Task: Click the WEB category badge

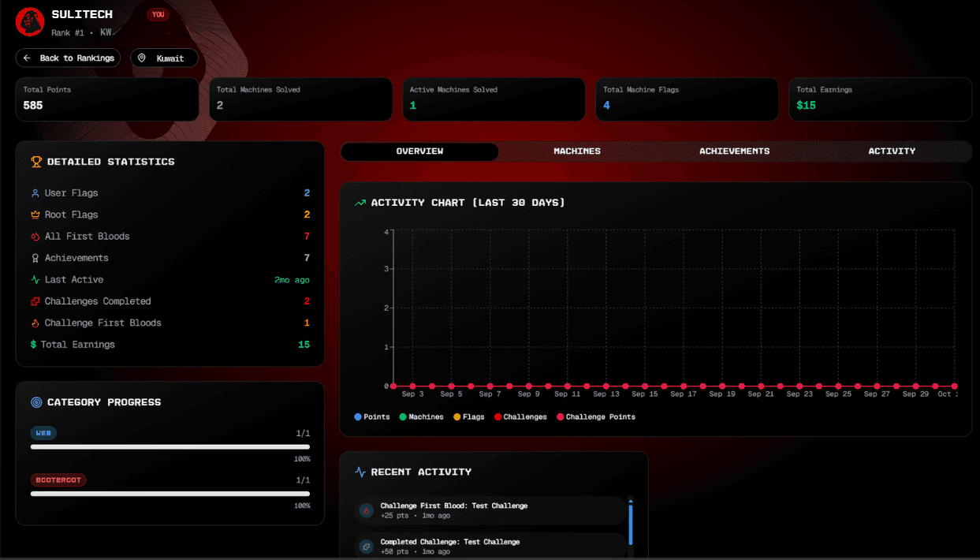Action: click(43, 433)
